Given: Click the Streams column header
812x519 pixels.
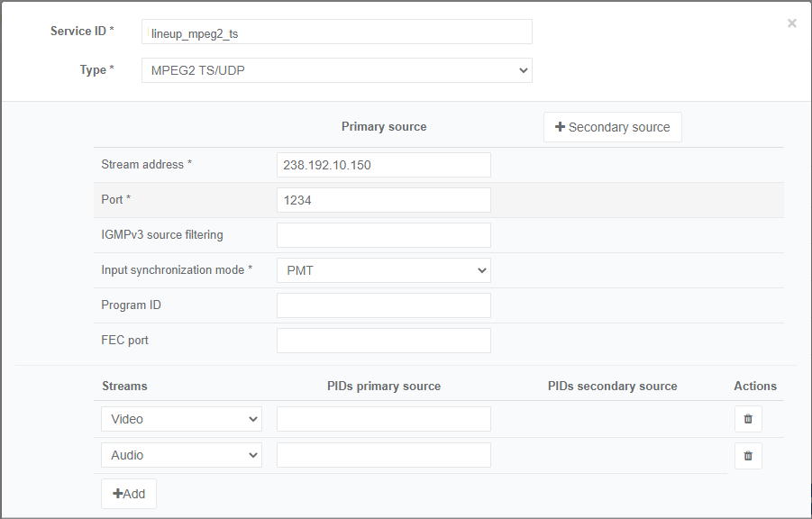Looking at the screenshot, I should [x=124, y=386].
